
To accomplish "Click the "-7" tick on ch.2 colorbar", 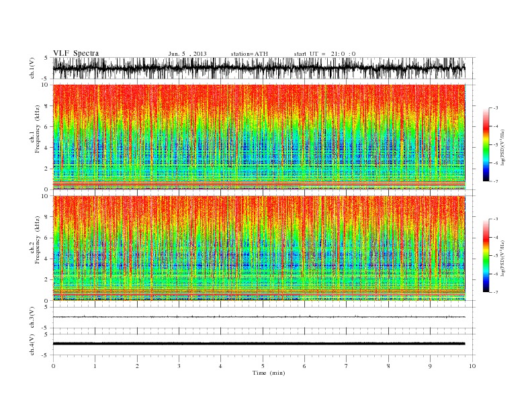I will (x=496, y=292).
